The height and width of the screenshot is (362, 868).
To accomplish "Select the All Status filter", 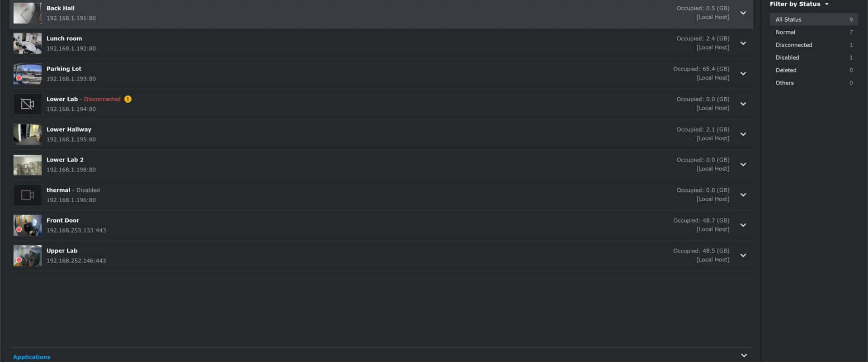I will pyautogui.click(x=814, y=19).
